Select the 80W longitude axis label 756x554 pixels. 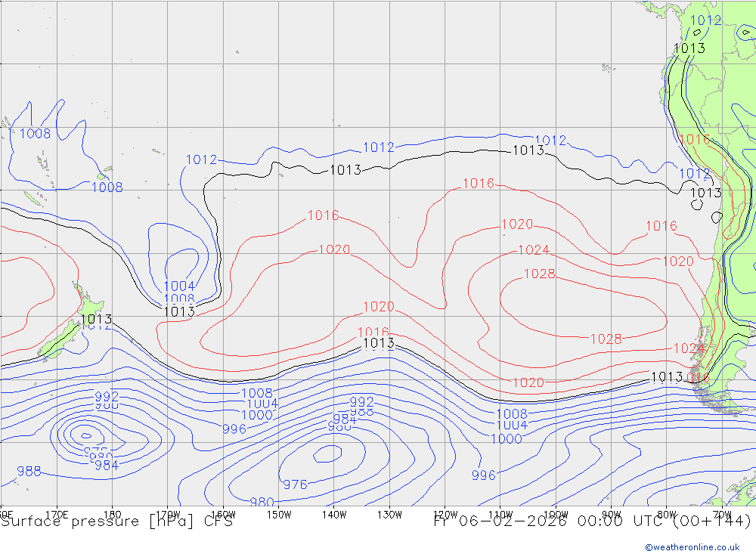pos(667,515)
